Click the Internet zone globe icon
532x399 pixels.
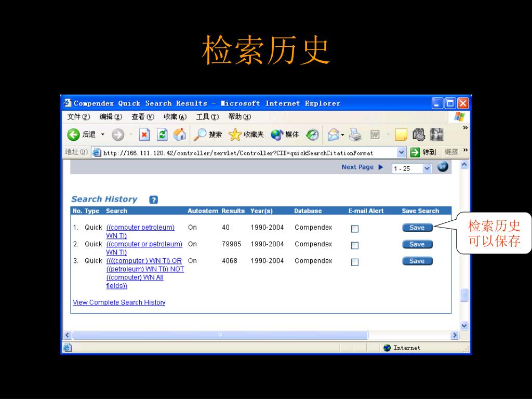(x=387, y=348)
